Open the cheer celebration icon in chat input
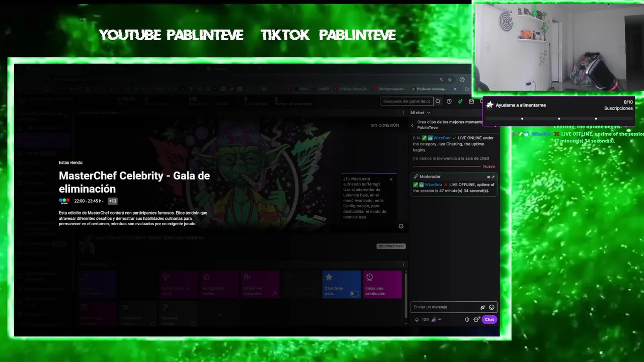Image resolution: width=644 pixels, height=362 pixels. click(483, 307)
